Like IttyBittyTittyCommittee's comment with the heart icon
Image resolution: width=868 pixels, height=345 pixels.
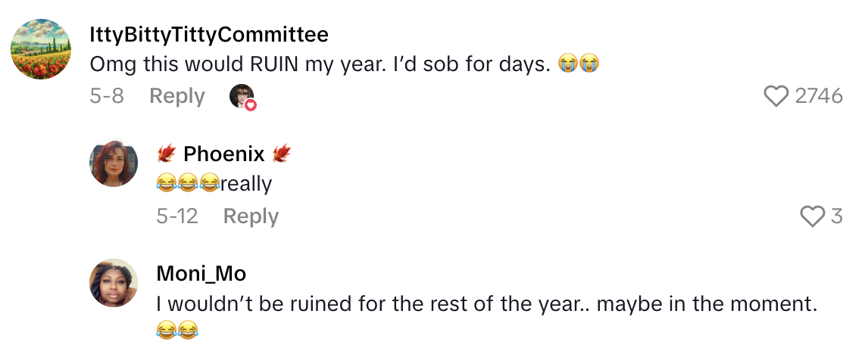[776, 96]
